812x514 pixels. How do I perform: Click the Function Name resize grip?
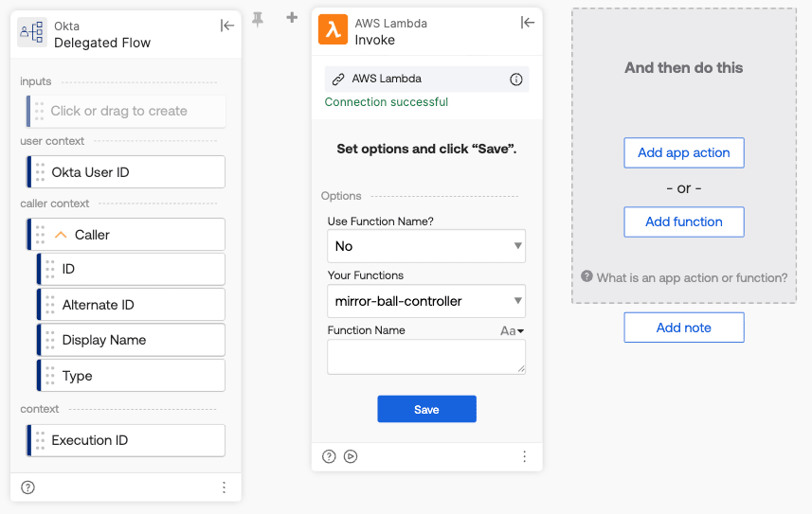point(521,369)
